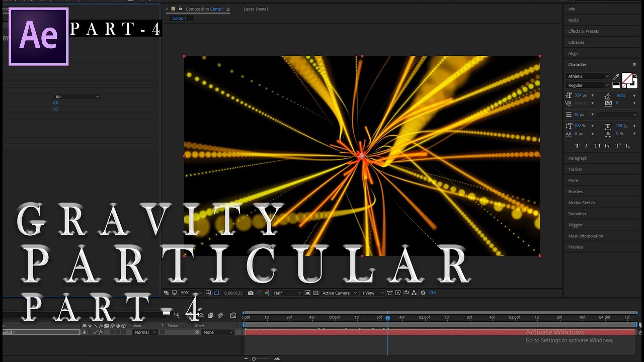Click the Always Preview This View icon

(x=166, y=293)
